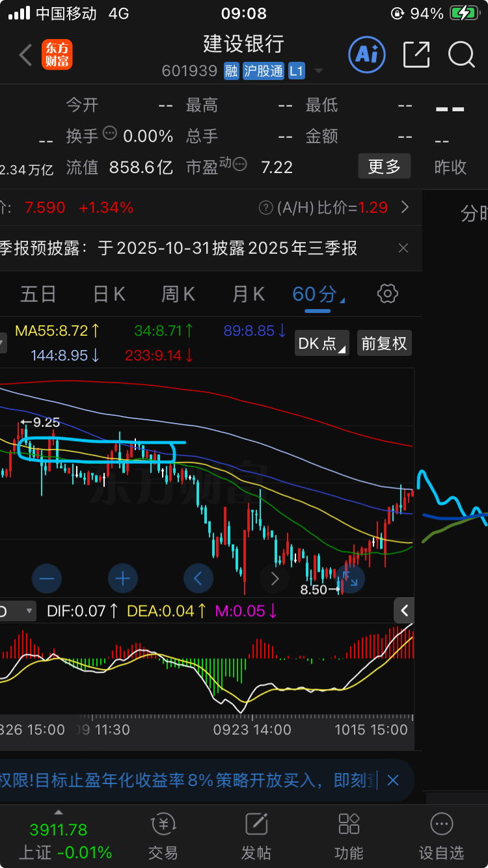
Task: Tap the fullscreen expand chart button
Action: [x=350, y=578]
